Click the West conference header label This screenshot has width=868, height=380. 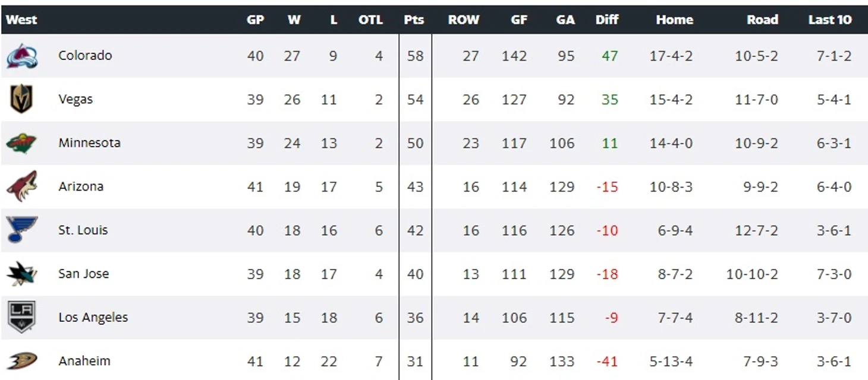point(21,20)
